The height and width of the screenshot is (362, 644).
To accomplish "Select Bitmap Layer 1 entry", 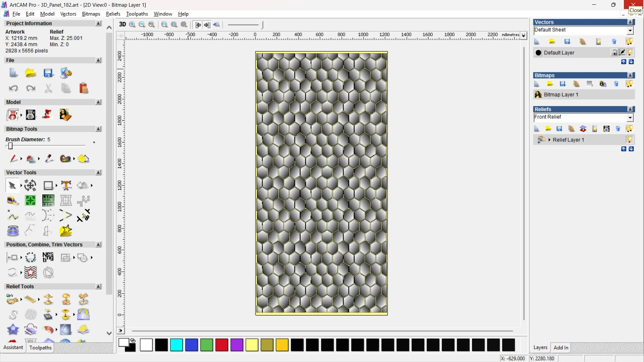I will [561, 95].
